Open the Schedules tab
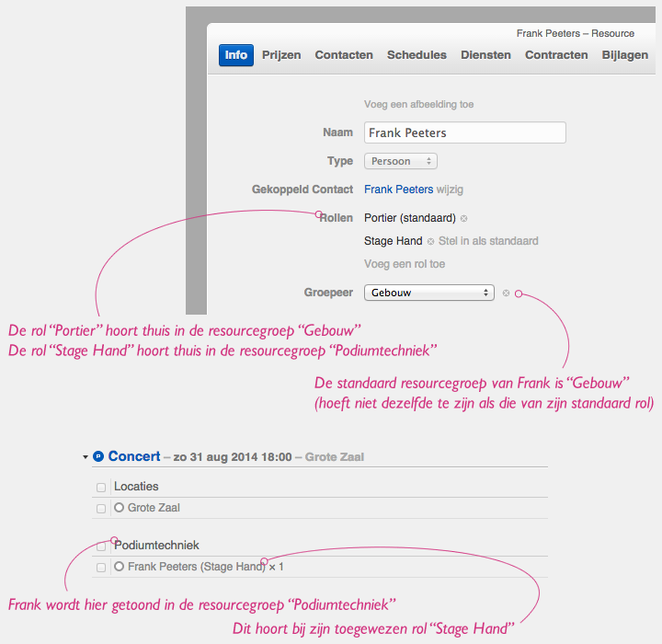Viewport: 662px width, 644px height. (417, 55)
